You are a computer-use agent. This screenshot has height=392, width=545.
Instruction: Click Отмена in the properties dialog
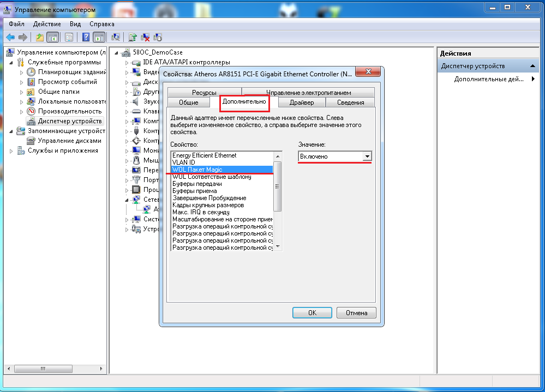coord(356,313)
